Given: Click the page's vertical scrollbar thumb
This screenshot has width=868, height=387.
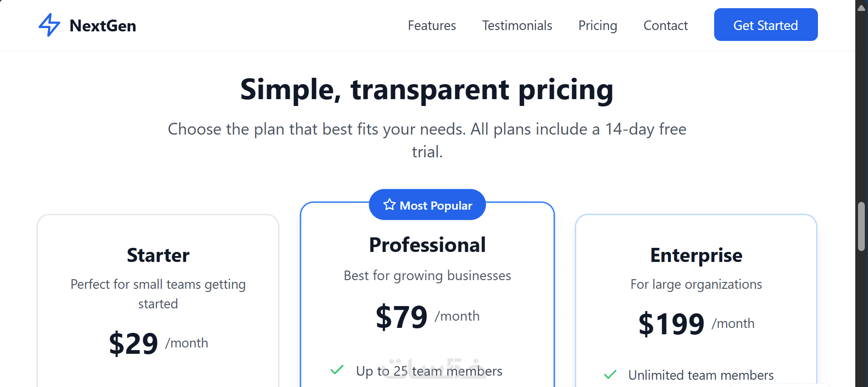Looking at the screenshot, I should [861, 226].
